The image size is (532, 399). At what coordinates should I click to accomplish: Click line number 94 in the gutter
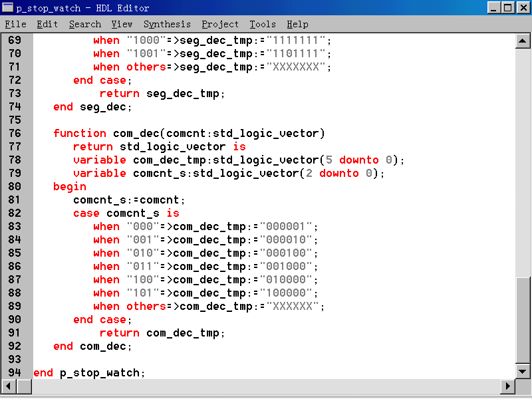click(x=15, y=372)
